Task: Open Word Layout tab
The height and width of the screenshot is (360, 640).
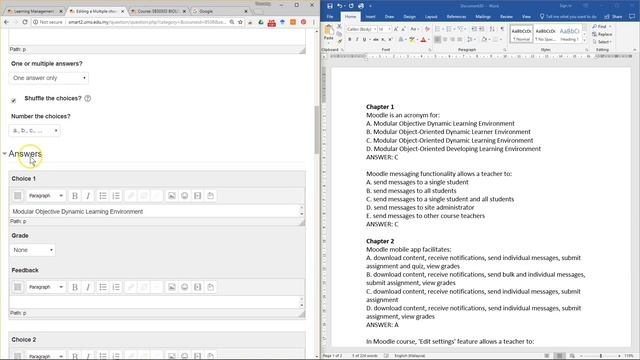Action: coord(431,17)
